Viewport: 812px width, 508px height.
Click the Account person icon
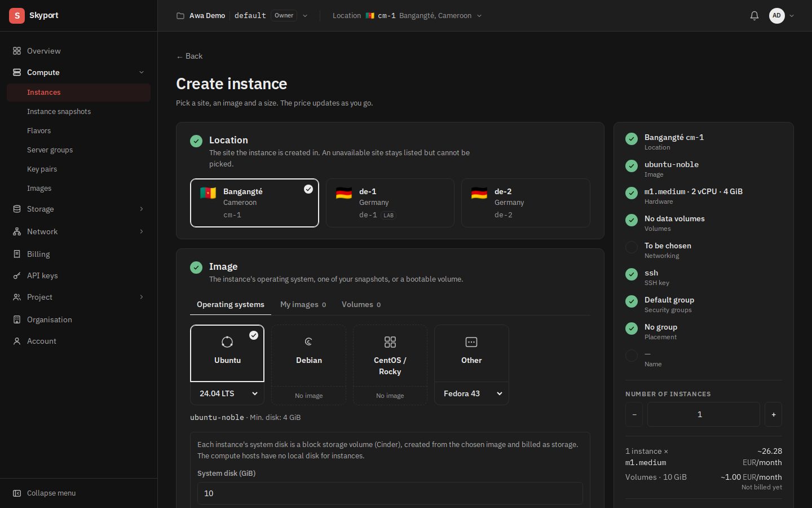(17, 341)
